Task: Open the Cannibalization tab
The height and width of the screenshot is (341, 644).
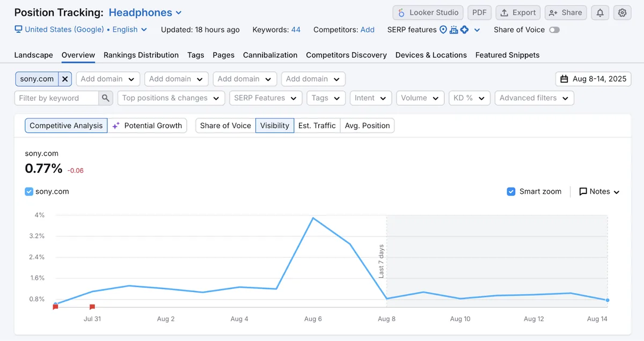Action: pos(270,55)
